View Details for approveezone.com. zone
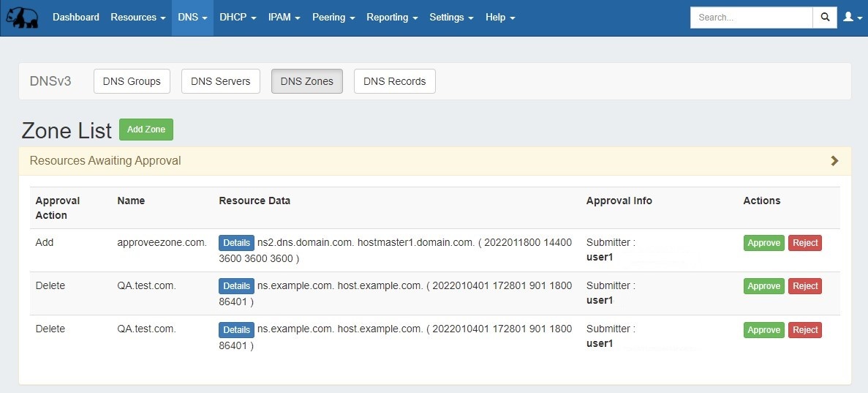Screen dimensions: 868x393 [x=236, y=243]
